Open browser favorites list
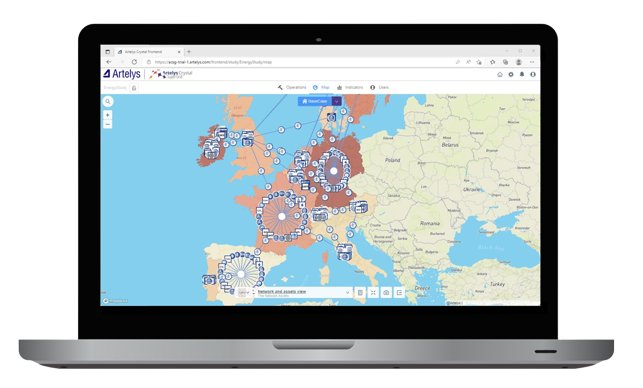 (493, 62)
